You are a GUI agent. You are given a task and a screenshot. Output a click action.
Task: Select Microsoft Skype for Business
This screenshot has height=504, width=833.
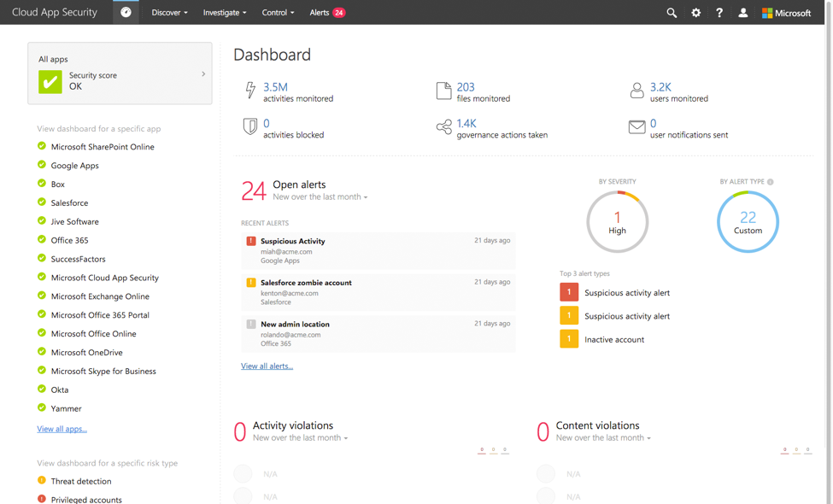(103, 372)
